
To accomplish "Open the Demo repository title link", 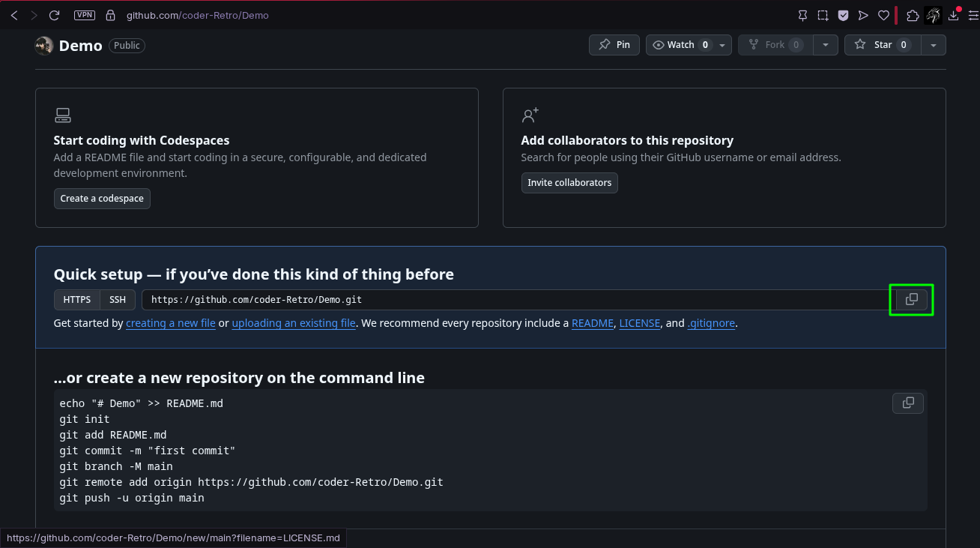I will point(80,45).
